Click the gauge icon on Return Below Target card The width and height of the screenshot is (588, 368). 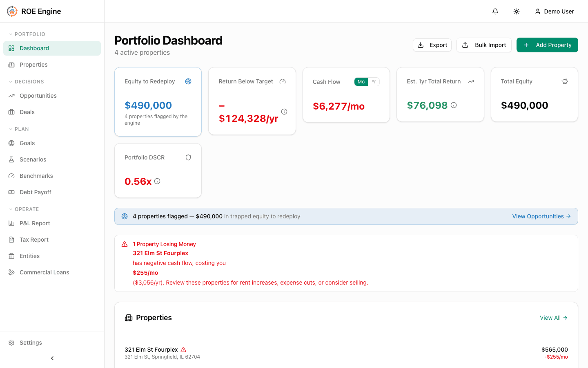[x=283, y=81]
